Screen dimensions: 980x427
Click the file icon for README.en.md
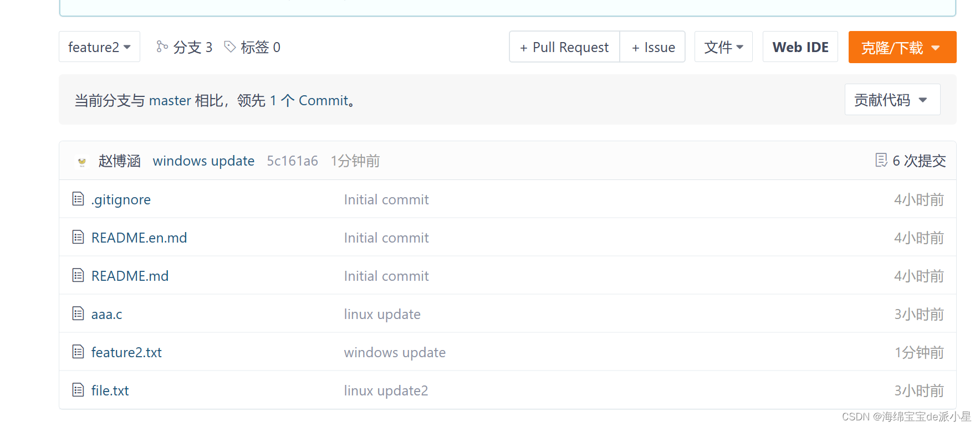78,237
